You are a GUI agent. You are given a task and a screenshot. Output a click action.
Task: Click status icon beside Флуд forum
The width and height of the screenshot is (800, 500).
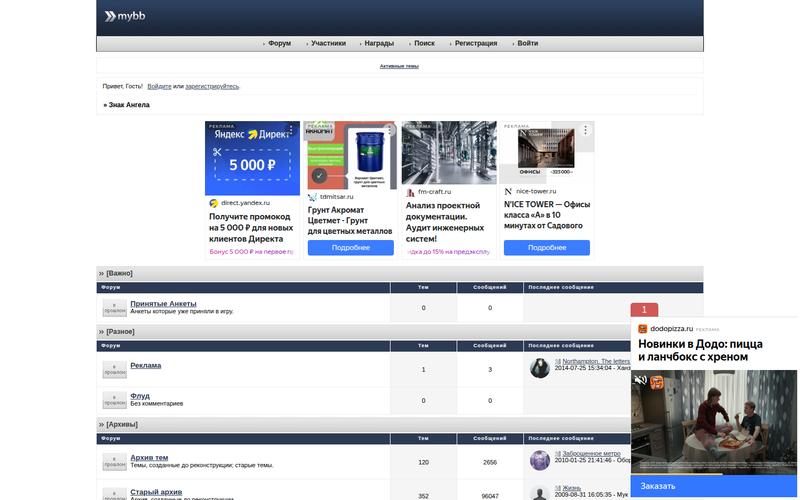(x=114, y=400)
